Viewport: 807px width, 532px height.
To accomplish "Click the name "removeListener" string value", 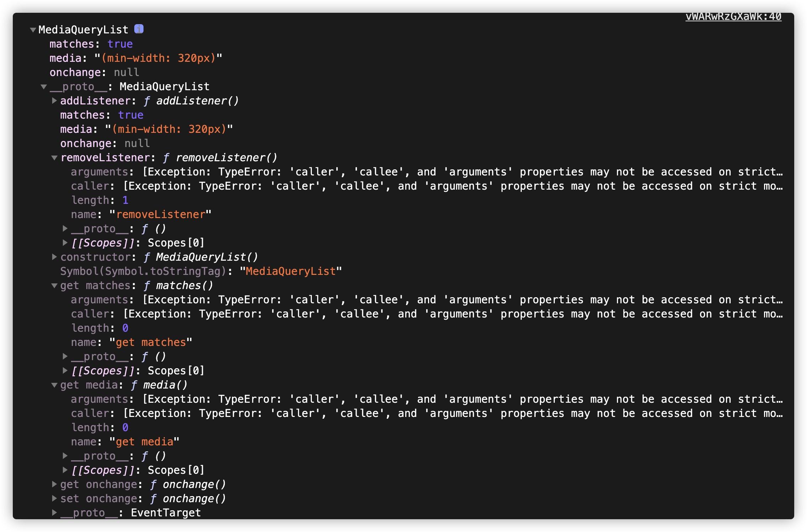I will [161, 215].
